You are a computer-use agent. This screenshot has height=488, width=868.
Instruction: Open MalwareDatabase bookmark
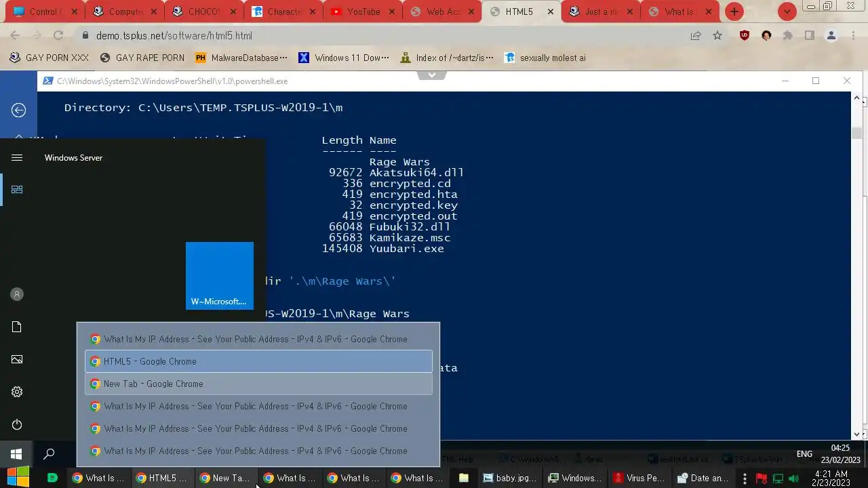click(241, 58)
